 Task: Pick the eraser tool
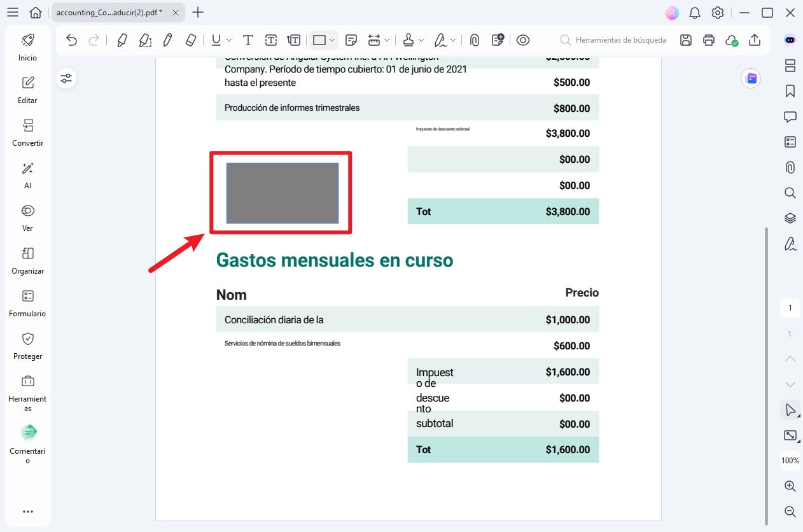pos(190,39)
